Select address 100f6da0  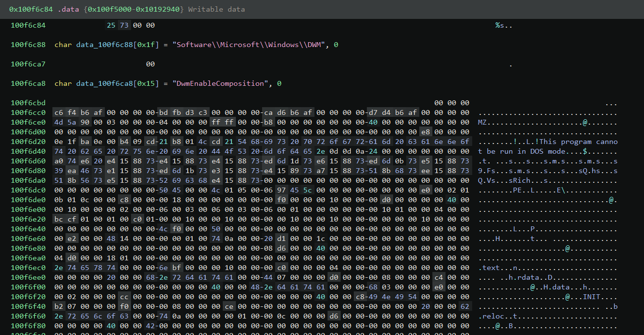[x=28, y=180]
